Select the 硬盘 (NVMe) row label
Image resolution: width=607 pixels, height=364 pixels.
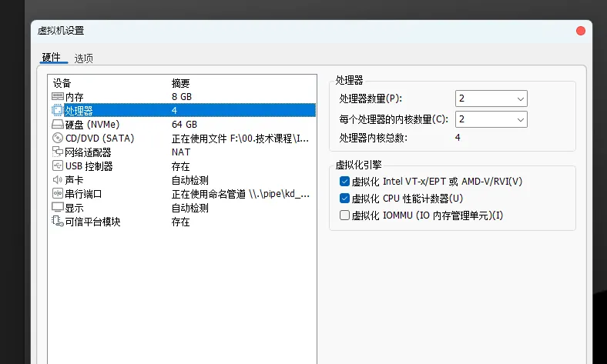tap(92, 125)
